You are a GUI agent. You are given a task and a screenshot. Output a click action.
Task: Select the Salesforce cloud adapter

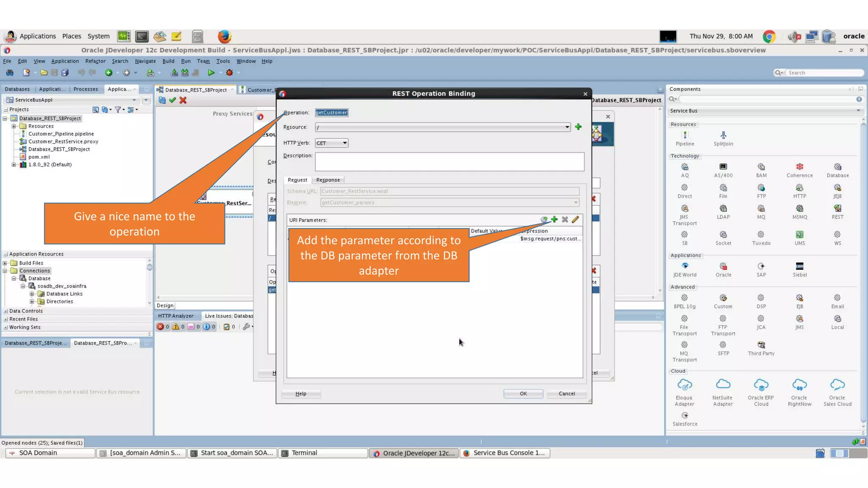(x=684, y=419)
